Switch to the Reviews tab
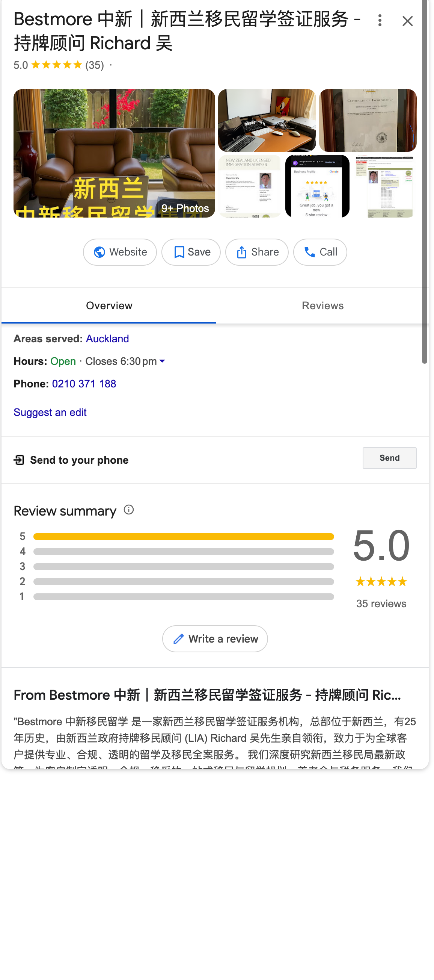434x980 pixels. [322, 305]
